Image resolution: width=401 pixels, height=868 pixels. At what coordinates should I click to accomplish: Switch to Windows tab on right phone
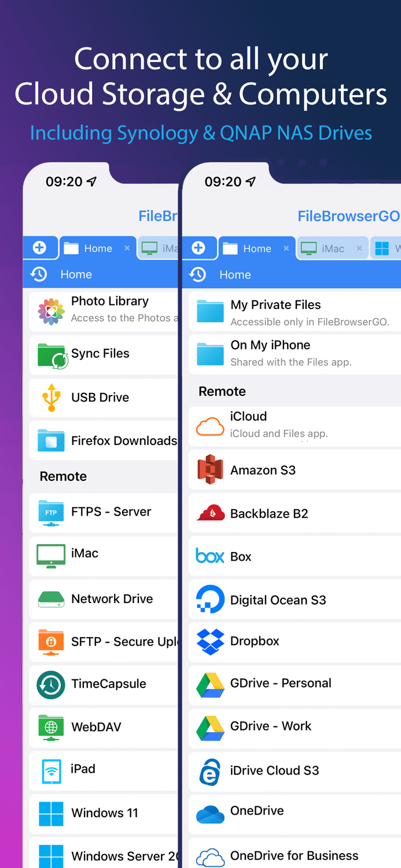pos(386,248)
